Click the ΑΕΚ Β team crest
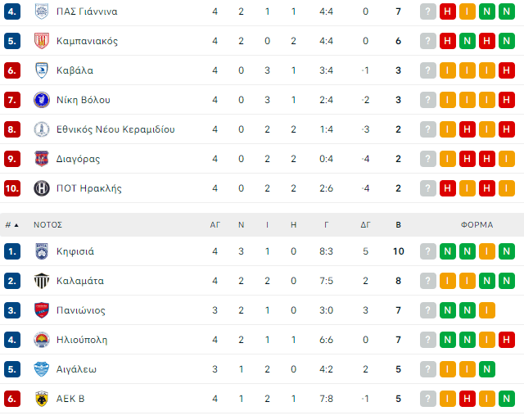Viewport: 524px width, 420px height. tap(42, 399)
